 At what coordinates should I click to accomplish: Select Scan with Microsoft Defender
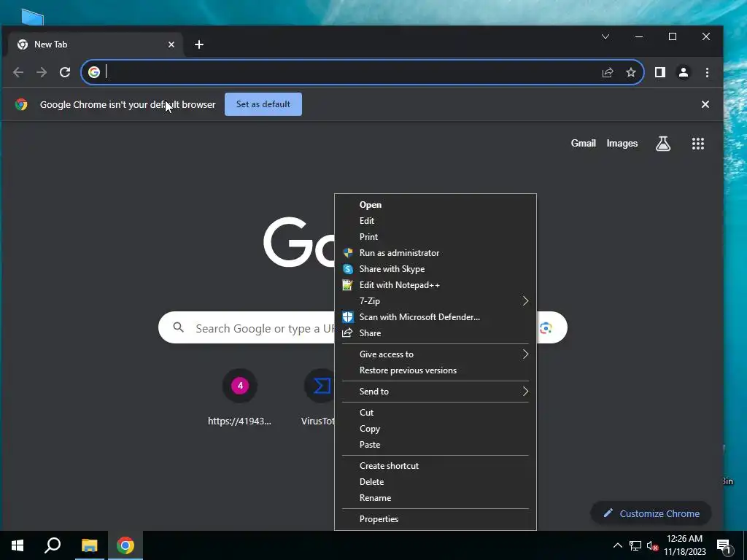tap(436, 317)
